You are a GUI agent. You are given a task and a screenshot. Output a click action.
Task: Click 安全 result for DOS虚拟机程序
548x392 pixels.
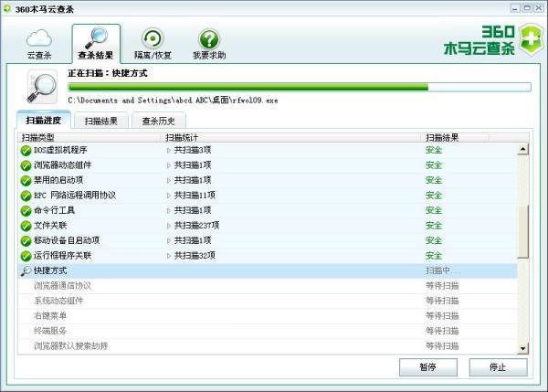pos(434,151)
